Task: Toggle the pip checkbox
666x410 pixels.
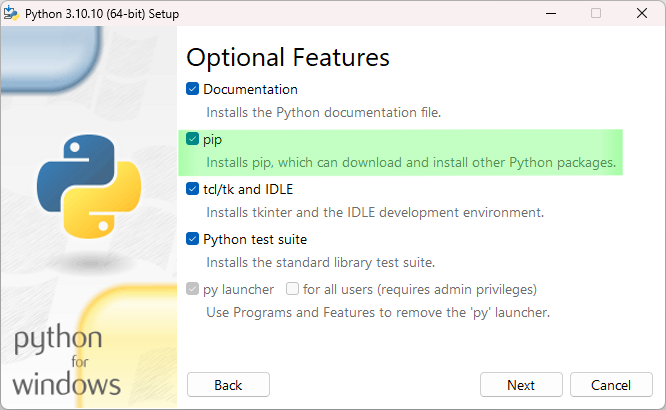Action: tap(192, 139)
